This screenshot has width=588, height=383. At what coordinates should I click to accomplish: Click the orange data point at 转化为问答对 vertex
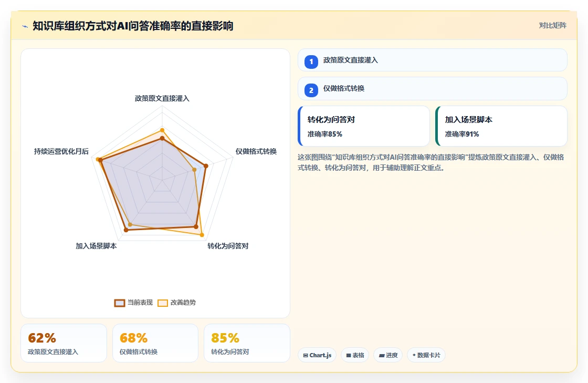[x=202, y=235]
